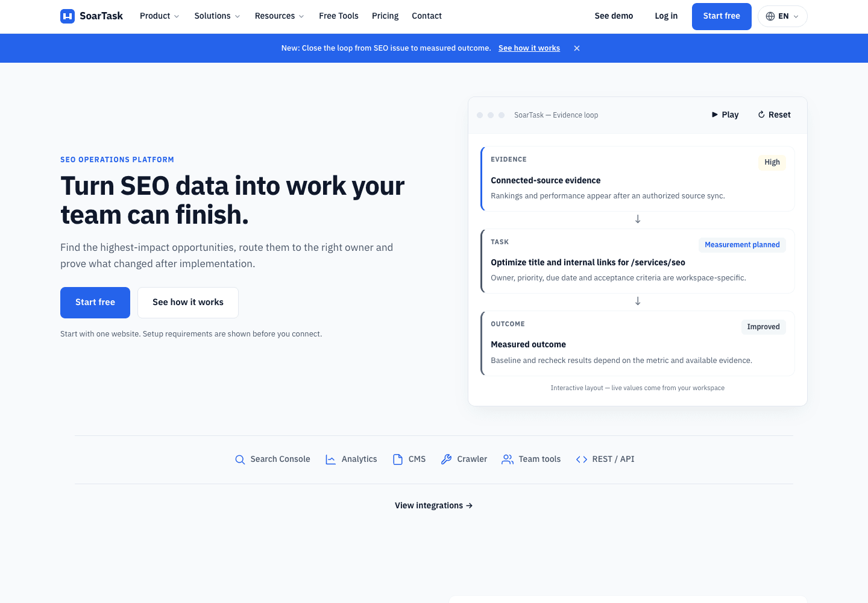The height and width of the screenshot is (603, 868).
Task: Open the Pricing page
Action: click(x=385, y=16)
